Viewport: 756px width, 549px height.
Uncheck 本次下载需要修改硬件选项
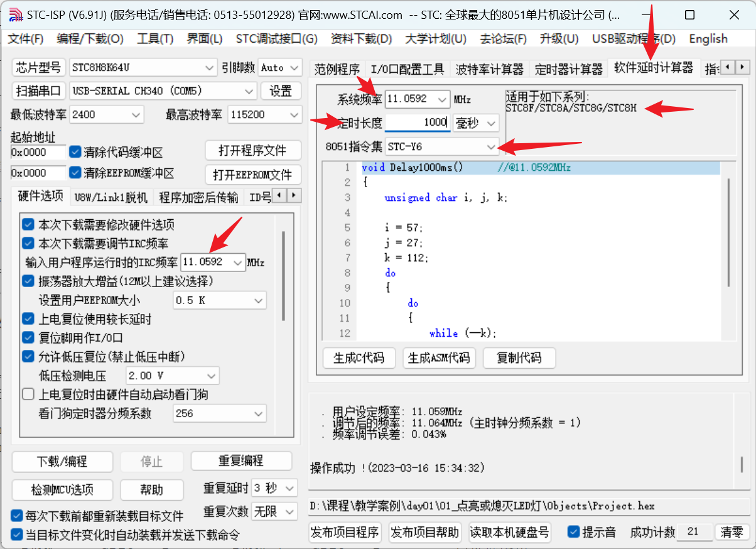[28, 224]
